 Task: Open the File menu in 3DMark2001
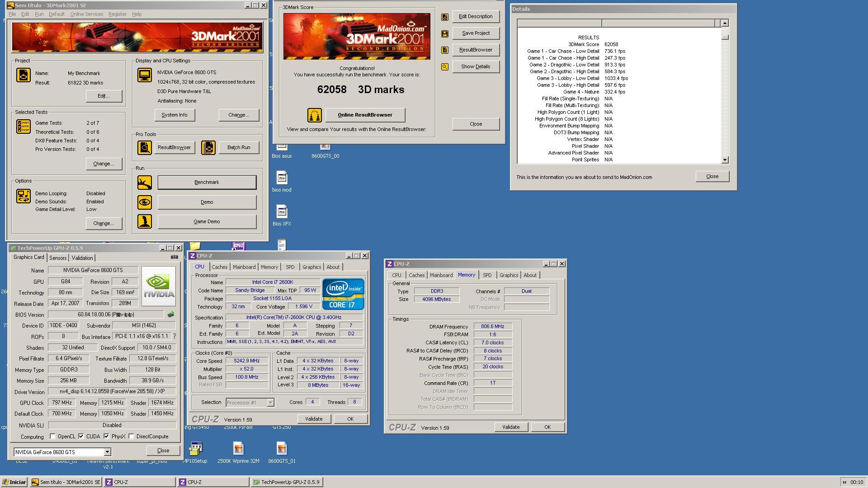click(12, 14)
